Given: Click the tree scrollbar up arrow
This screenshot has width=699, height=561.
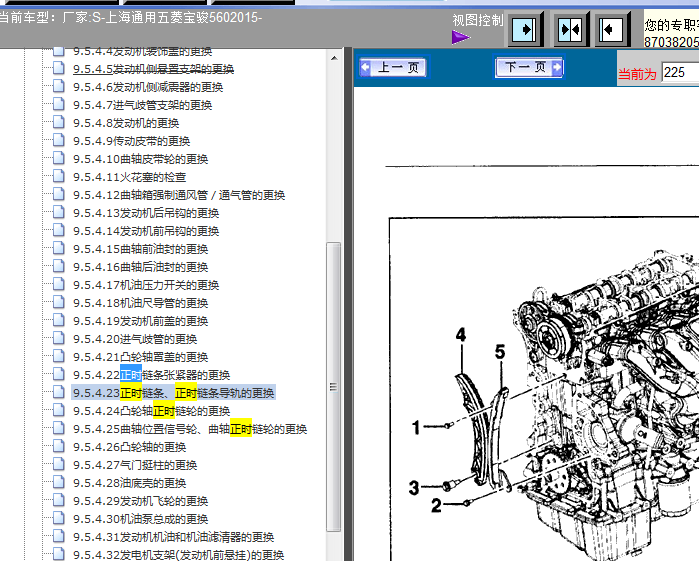Looking at the screenshot, I should click(x=334, y=58).
